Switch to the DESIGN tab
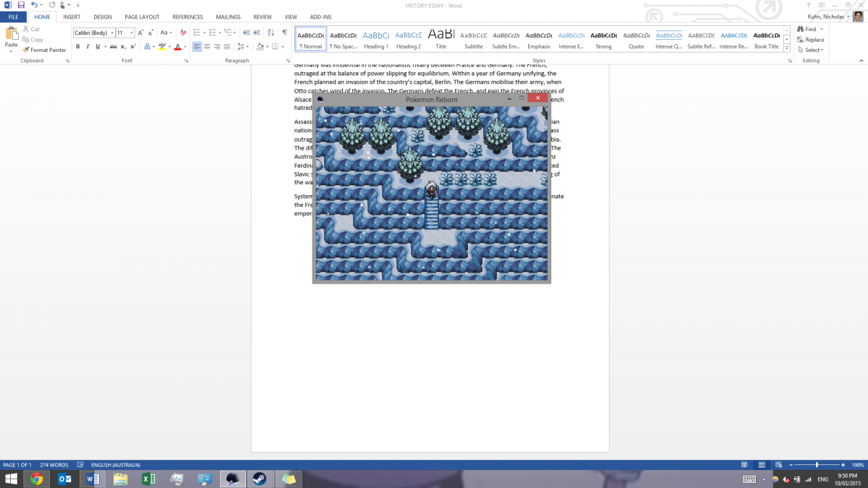Screen dimensions: 868x488 (x=102, y=17)
